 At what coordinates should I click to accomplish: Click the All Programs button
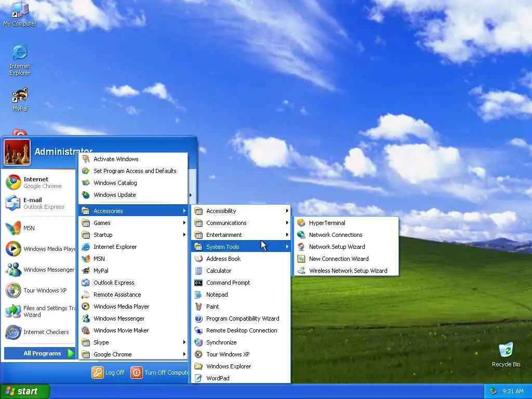39,353
